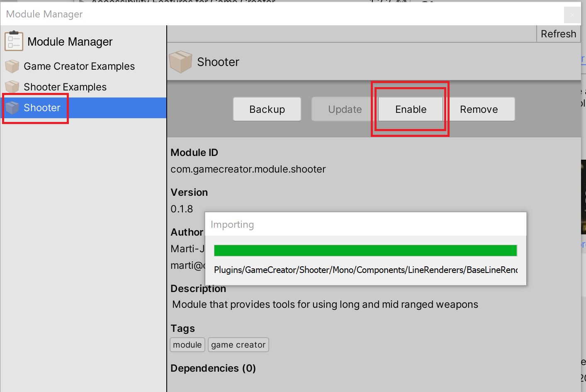Click the Backup button
This screenshot has height=392, width=586.
click(x=267, y=109)
